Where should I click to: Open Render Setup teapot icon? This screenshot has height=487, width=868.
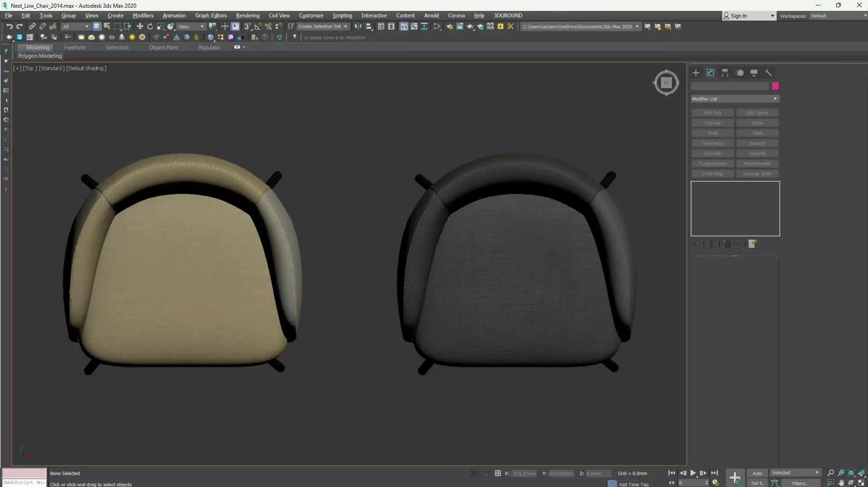449,26
